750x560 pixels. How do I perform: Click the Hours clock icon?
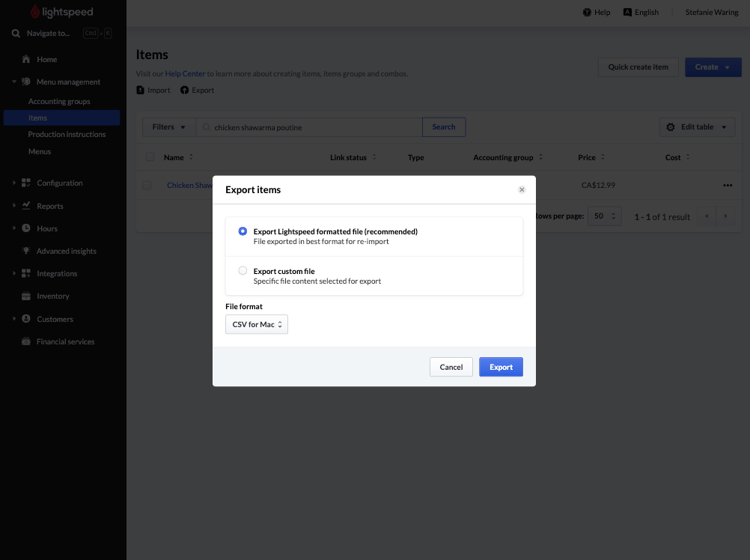pos(26,228)
